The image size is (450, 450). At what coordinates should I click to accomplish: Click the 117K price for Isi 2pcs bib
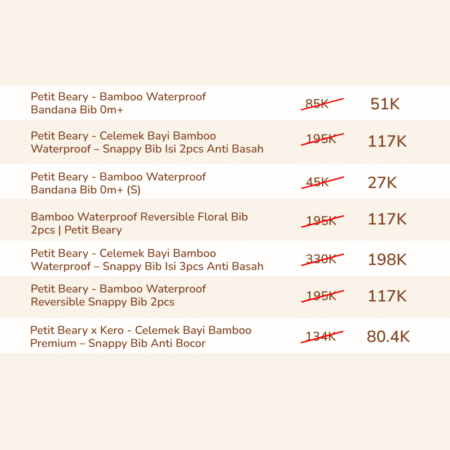click(x=387, y=141)
